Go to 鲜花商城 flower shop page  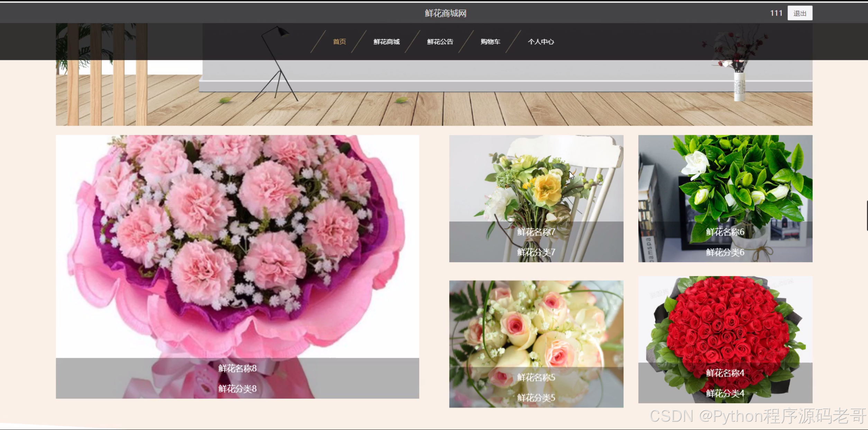386,42
